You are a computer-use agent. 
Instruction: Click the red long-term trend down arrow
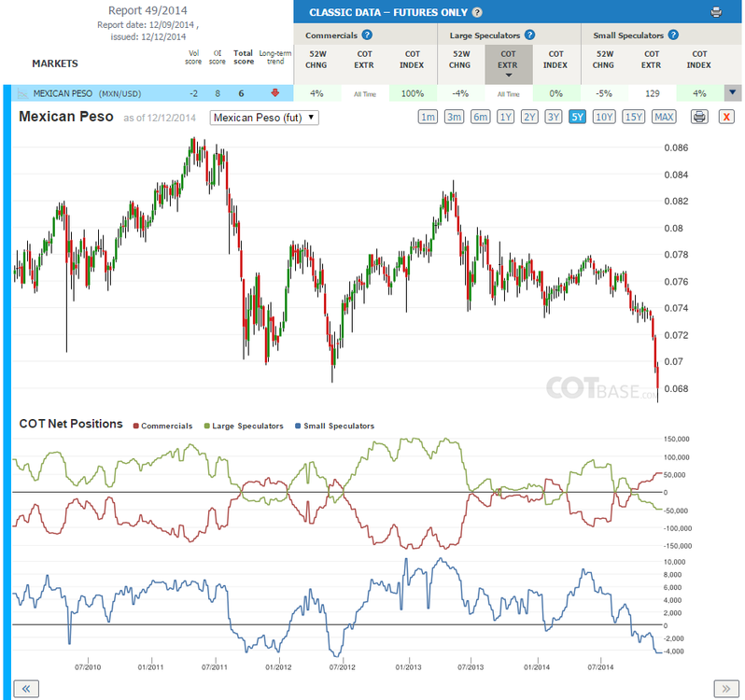pyautogui.click(x=275, y=93)
